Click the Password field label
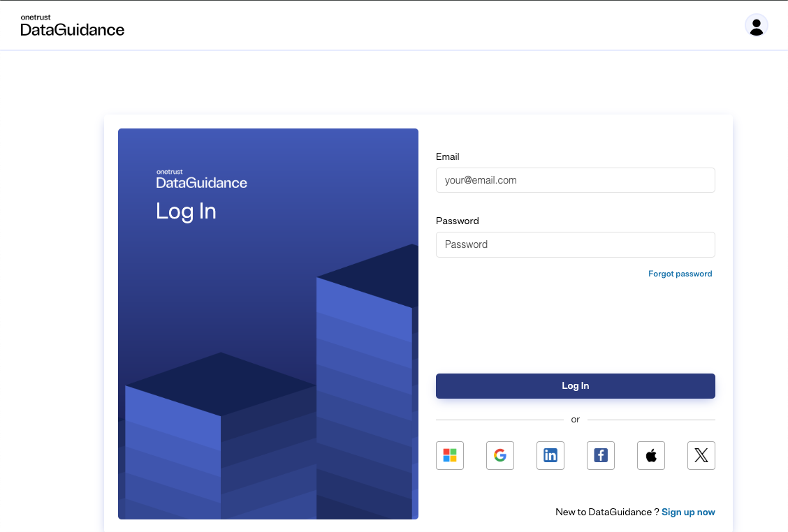788x532 pixels. tap(458, 221)
